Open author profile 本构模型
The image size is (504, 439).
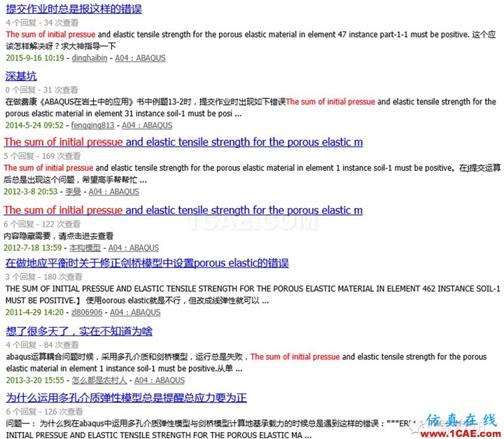(x=85, y=248)
